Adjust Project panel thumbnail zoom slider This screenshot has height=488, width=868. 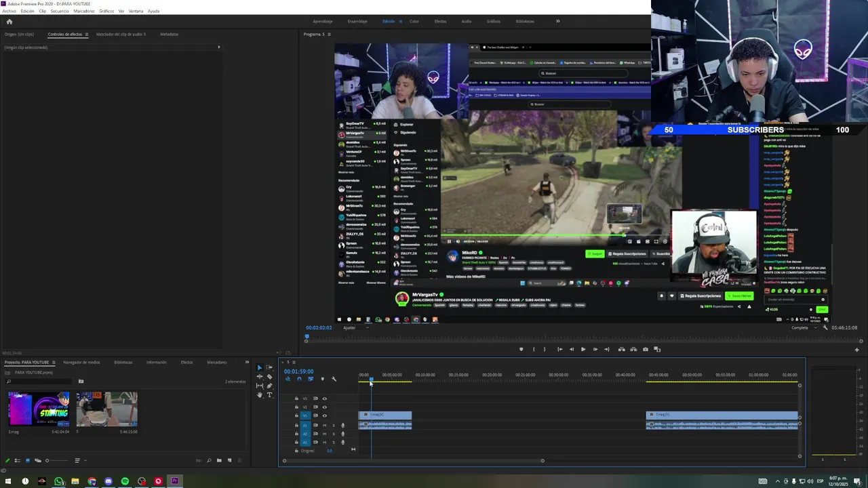[x=47, y=460]
